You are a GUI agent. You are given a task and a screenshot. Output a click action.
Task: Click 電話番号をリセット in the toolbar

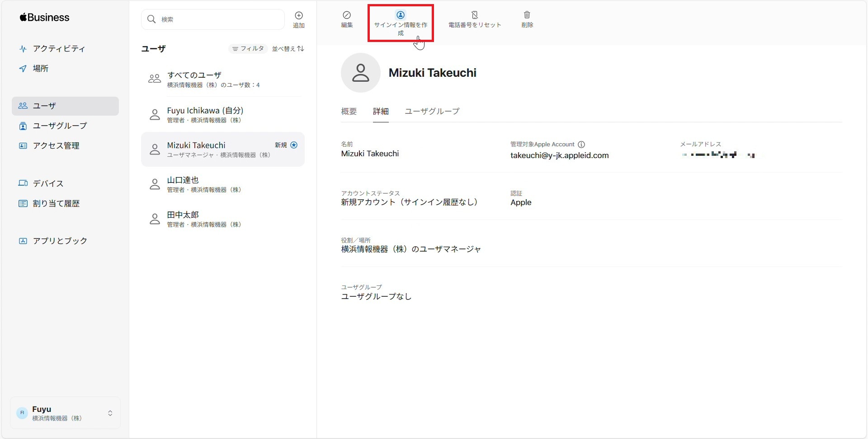point(474,19)
